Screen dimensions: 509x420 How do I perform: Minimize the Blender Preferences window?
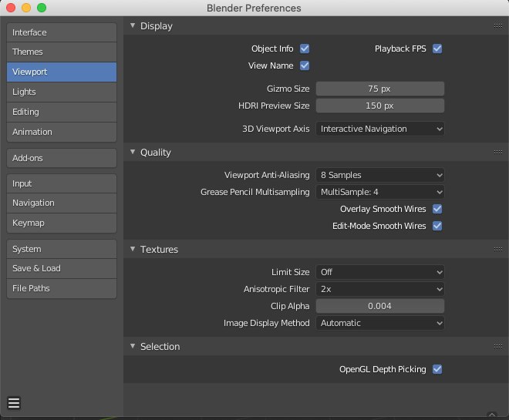(26, 8)
